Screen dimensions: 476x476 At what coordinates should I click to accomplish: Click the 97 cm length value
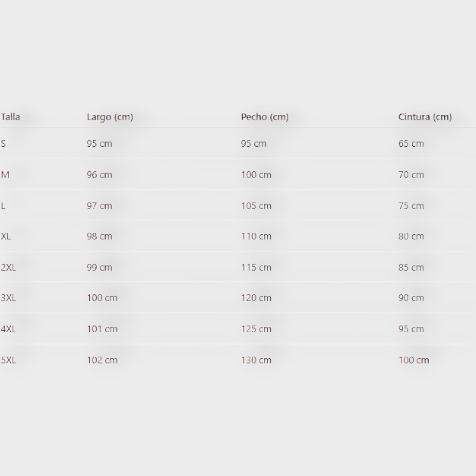99,206
